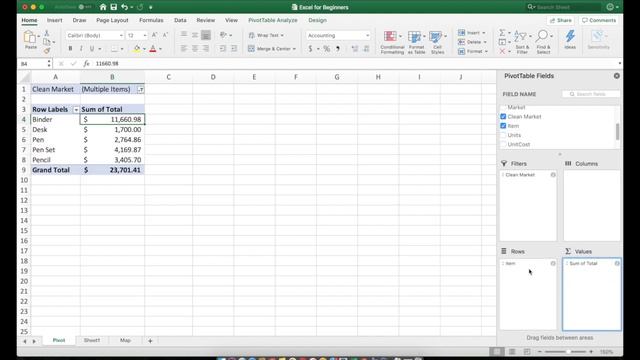The height and width of the screenshot is (360, 640).
Task: Cut selection with the scissors icon
Action: coord(47,33)
